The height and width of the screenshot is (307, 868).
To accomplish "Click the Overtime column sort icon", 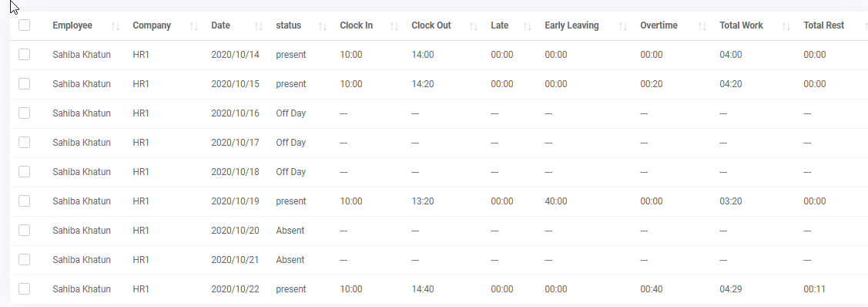I will coord(702,26).
